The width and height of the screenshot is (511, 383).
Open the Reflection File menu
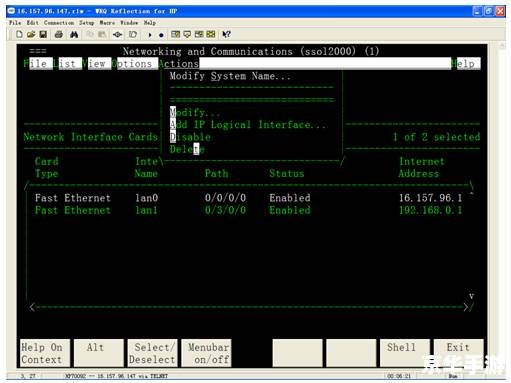pyautogui.click(x=15, y=23)
